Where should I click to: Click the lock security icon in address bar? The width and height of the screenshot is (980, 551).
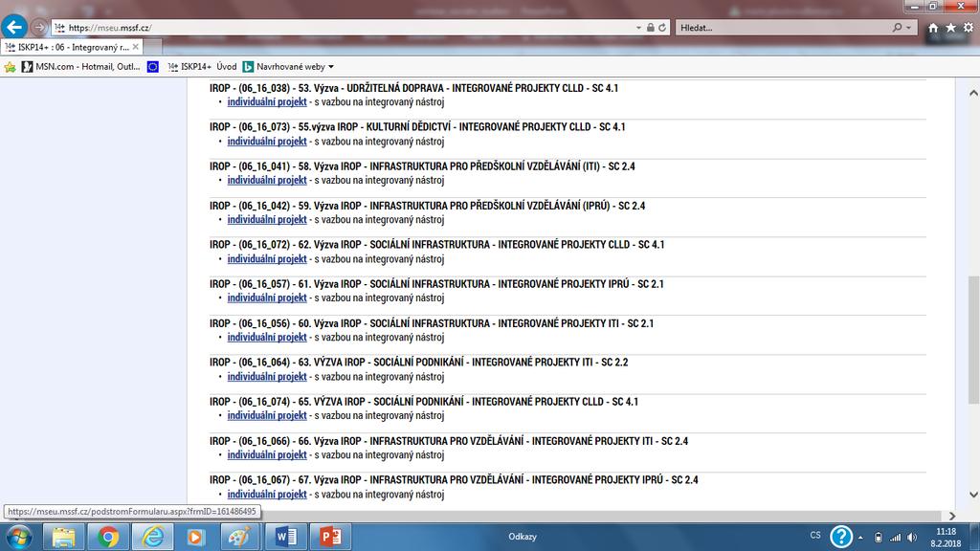[651, 28]
